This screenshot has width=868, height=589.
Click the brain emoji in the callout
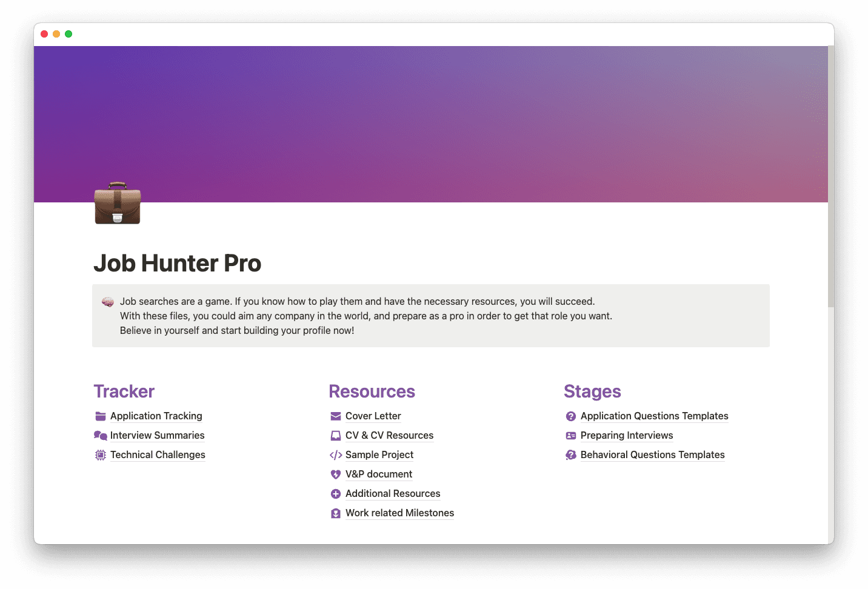tap(108, 301)
